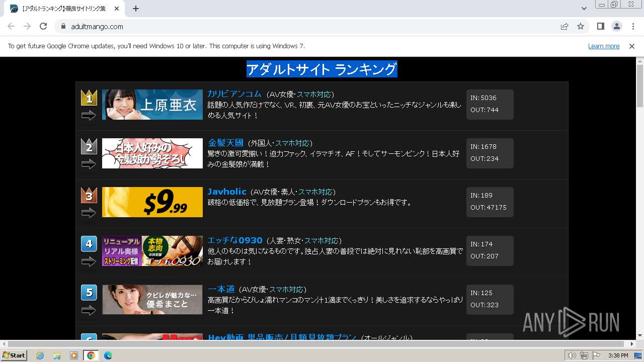This screenshot has height=362, width=644.
Task: Click the vertical scrollbar thumb
Action: 639,85
